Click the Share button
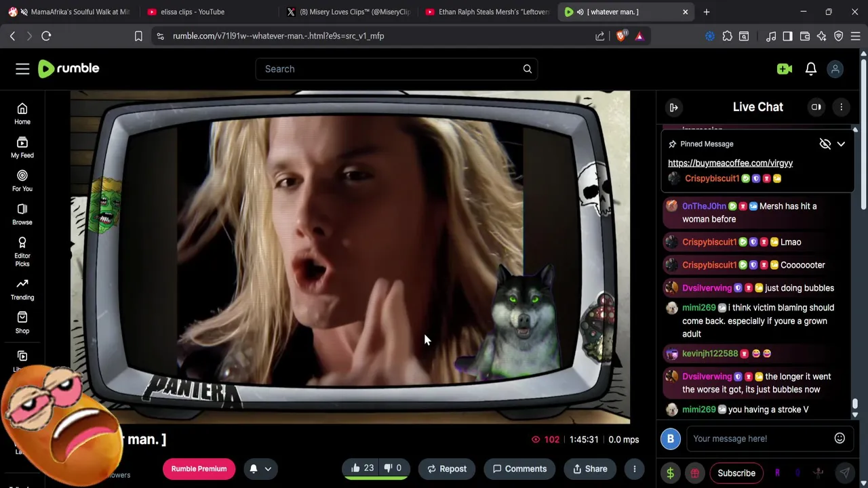The height and width of the screenshot is (488, 868). click(590, 469)
